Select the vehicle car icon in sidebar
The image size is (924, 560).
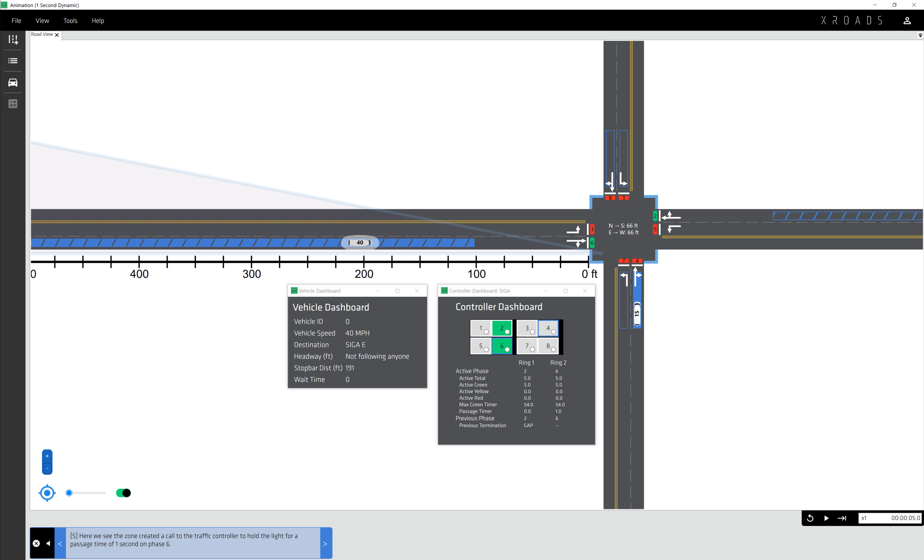(13, 82)
